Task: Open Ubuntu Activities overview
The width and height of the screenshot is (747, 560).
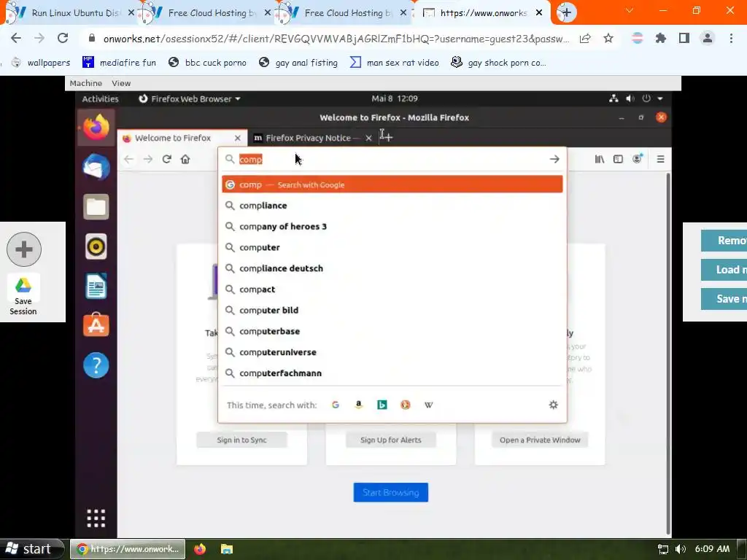Action: coord(100,98)
